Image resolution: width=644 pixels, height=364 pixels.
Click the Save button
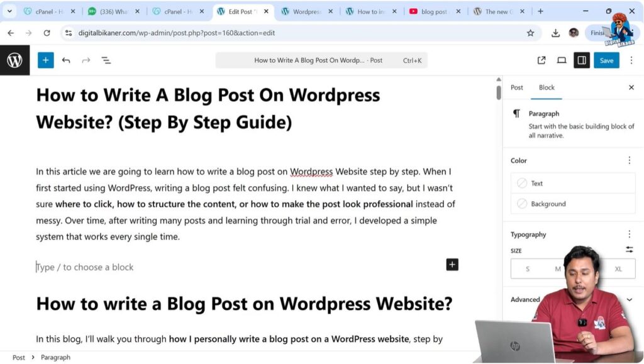coord(606,60)
